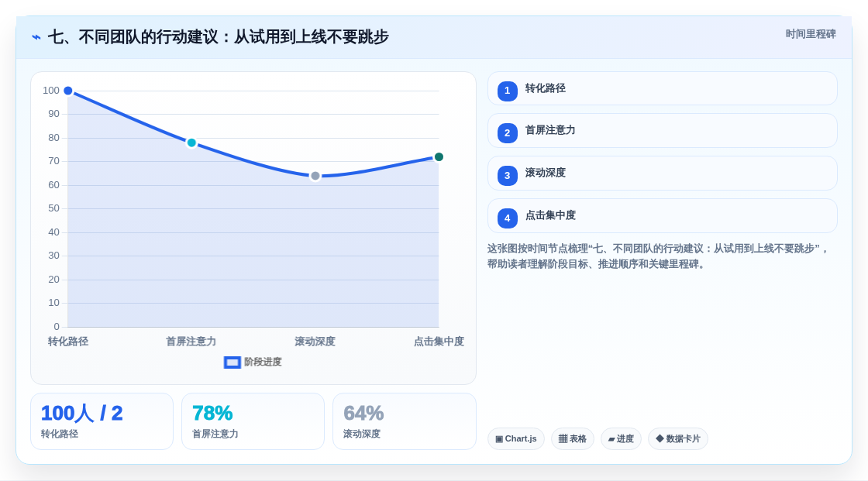The image size is (868, 481).
Task: Click the x-axis label 滚动深度
Action: [x=315, y=342]
